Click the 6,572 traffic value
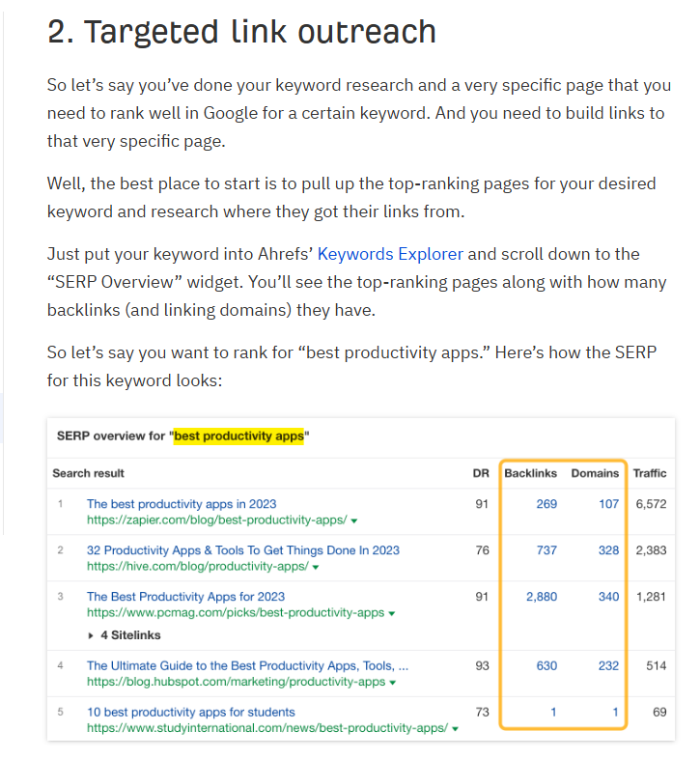Viewport: 700px width, 759px height. (651, 504)
